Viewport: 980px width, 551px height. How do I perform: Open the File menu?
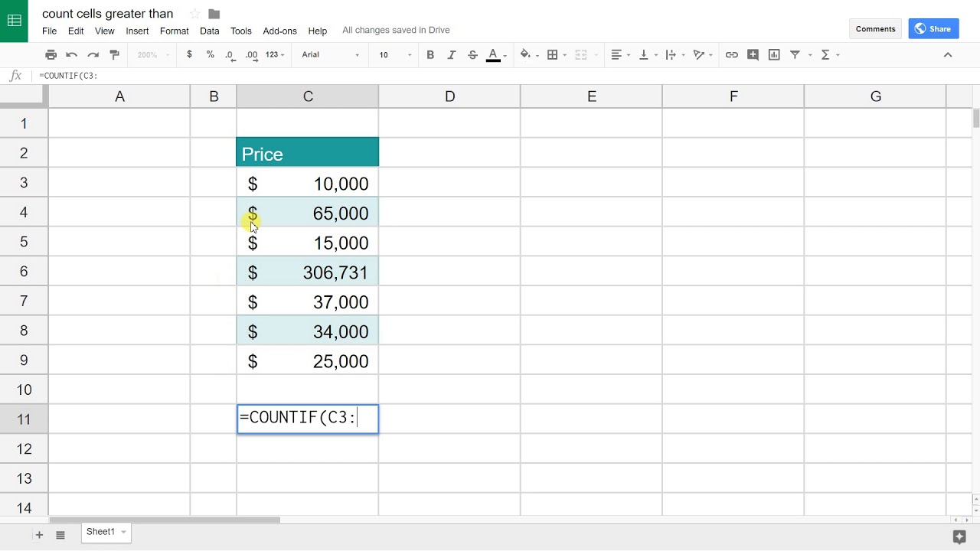tap(49, 31)
